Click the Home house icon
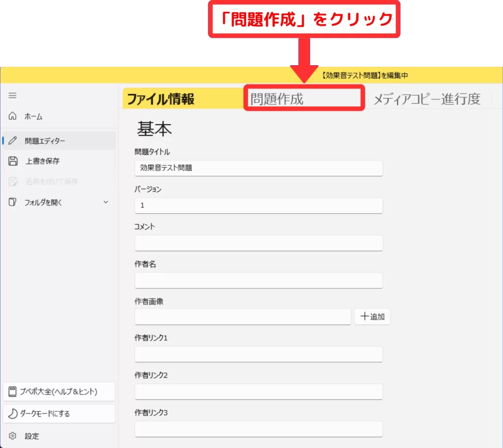This screenshot has height=448, width=503. point(13,116)
